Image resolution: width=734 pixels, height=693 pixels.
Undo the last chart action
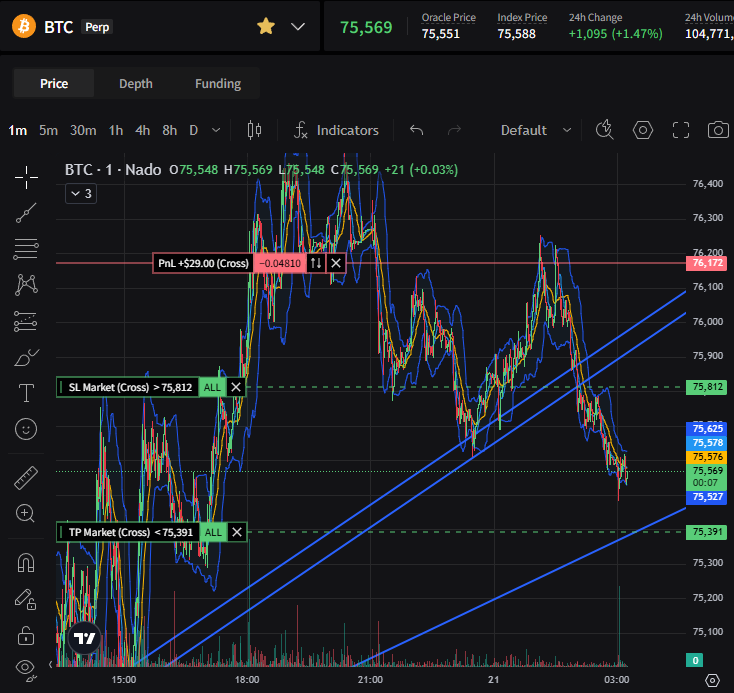416,130
